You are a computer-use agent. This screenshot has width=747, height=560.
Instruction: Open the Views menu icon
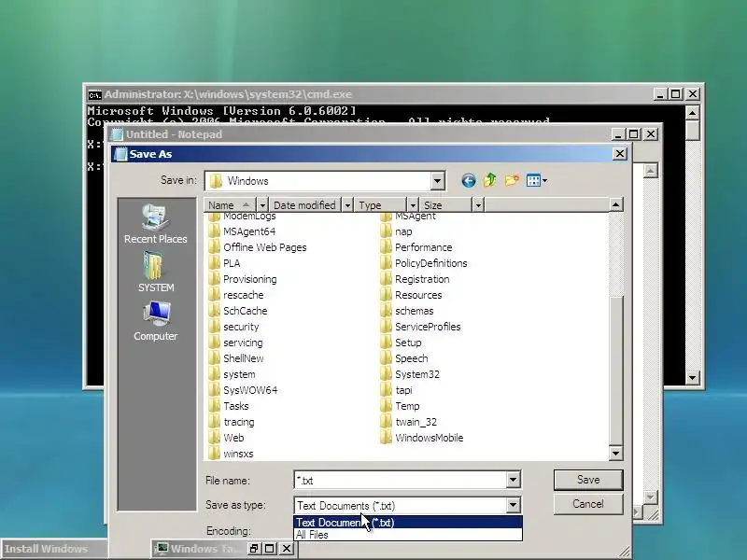(537, 180)
